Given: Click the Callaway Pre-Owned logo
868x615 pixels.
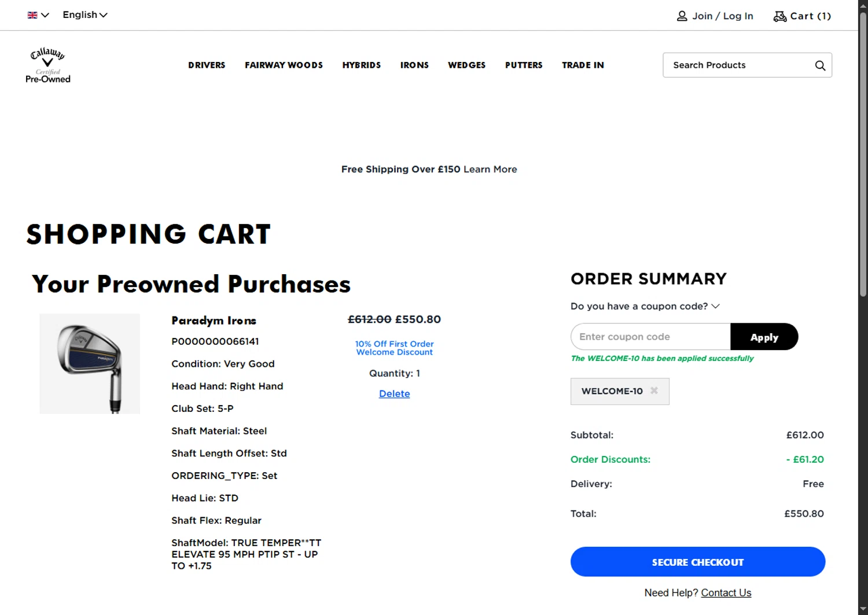Looking at the screenshot, I should click(48, 65).
